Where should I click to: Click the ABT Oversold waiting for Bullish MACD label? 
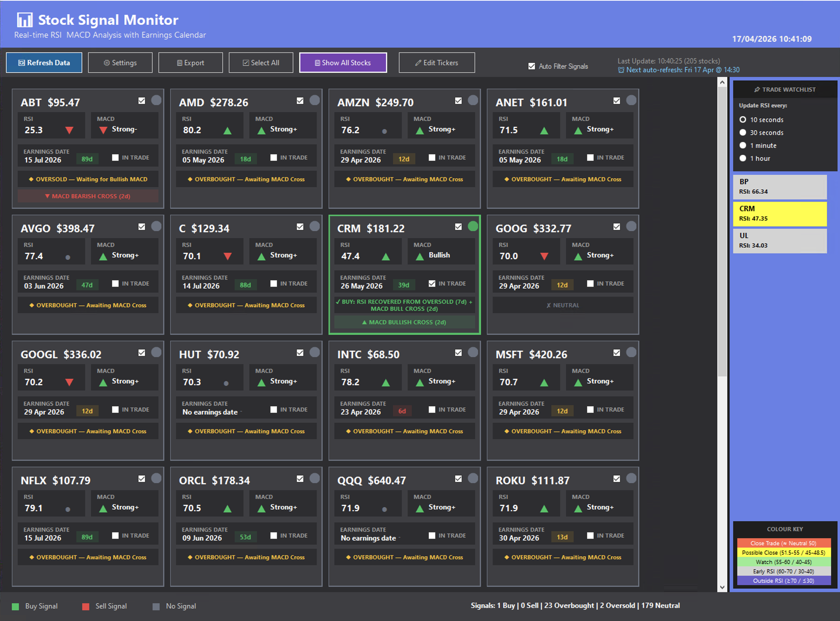point(88,179)
